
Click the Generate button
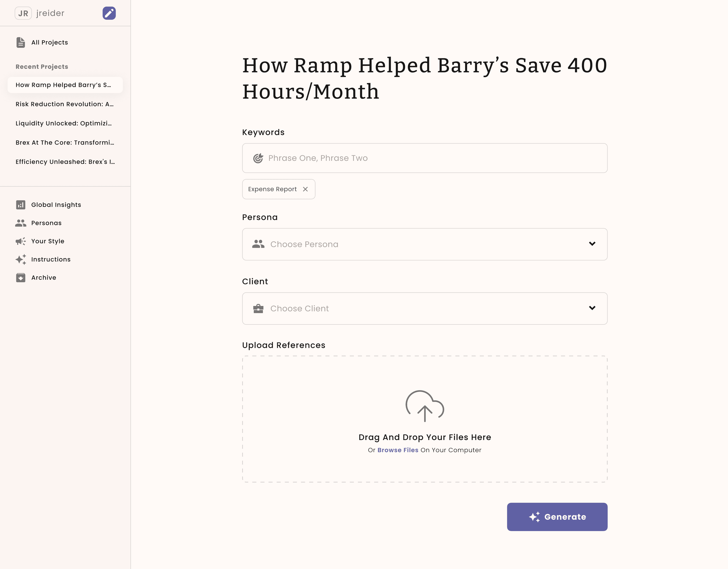pos(557,517)
